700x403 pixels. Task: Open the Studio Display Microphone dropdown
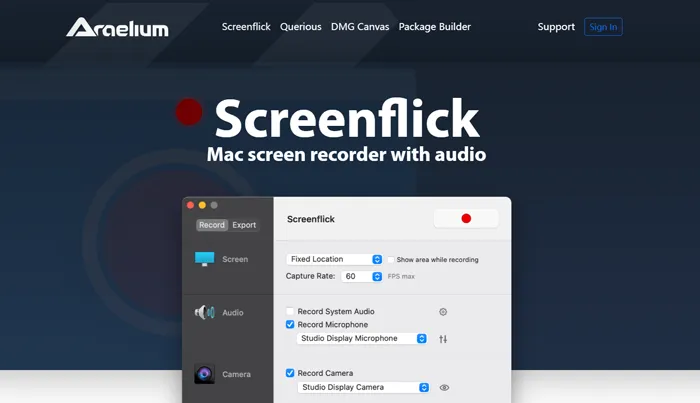[362, 338]
